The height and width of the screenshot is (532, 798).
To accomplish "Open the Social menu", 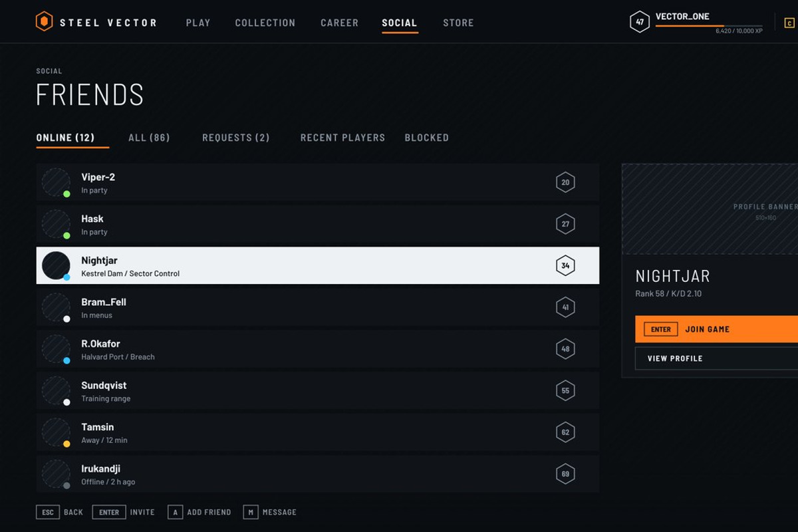I will (400, 23).
